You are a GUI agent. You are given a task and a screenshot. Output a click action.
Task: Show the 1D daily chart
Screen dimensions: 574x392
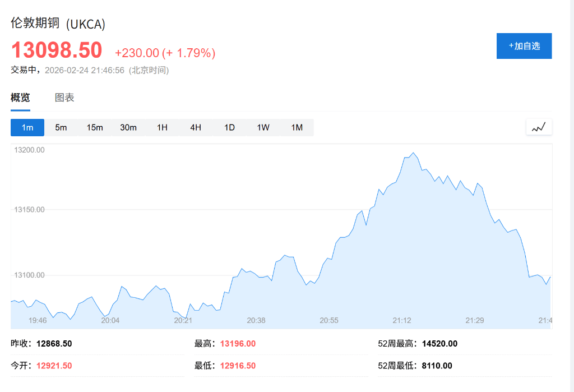tap(229, 127)
